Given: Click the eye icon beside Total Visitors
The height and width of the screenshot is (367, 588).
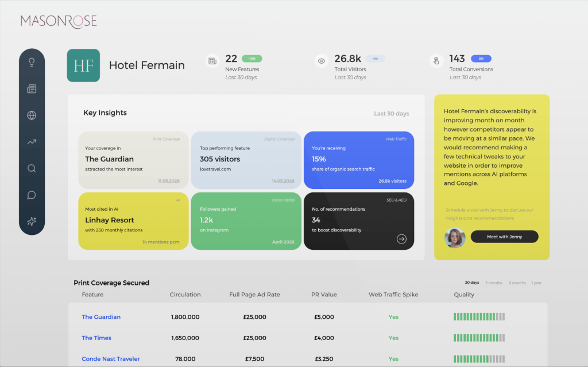Looking at the screenshot, I should (x=322, y=61).
